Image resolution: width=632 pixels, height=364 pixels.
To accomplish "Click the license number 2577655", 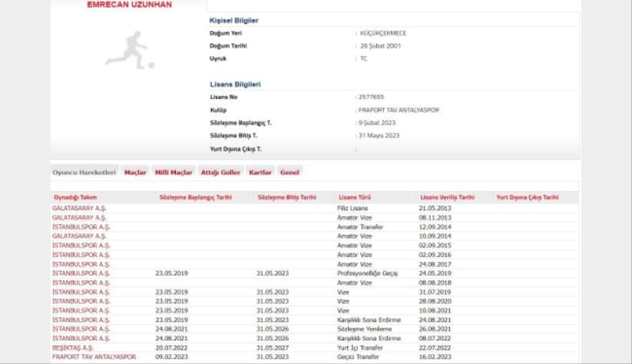I will coord(371,97).
